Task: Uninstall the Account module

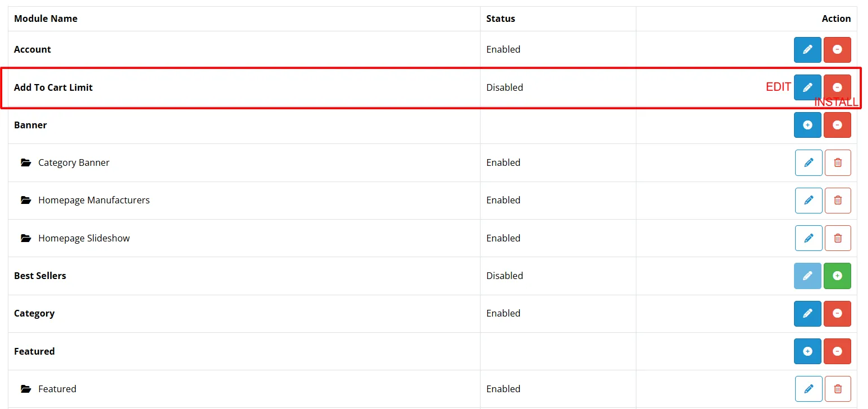Action: pos(837,50)
